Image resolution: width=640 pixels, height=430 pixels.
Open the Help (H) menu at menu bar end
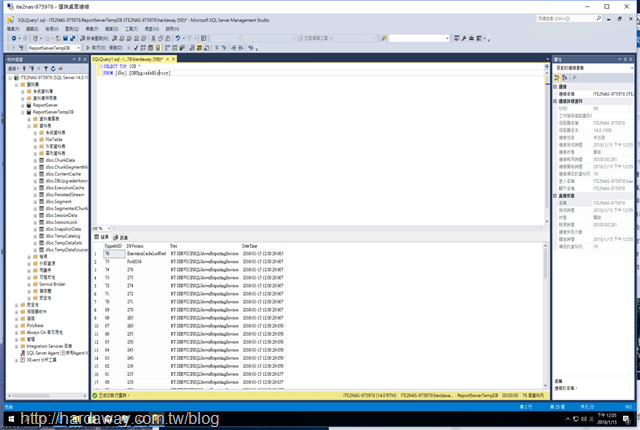coord(172,29)
